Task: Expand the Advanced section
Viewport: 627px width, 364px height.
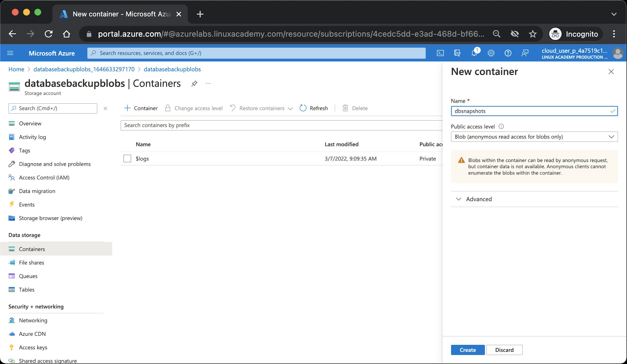Action: tap(474, 199)
